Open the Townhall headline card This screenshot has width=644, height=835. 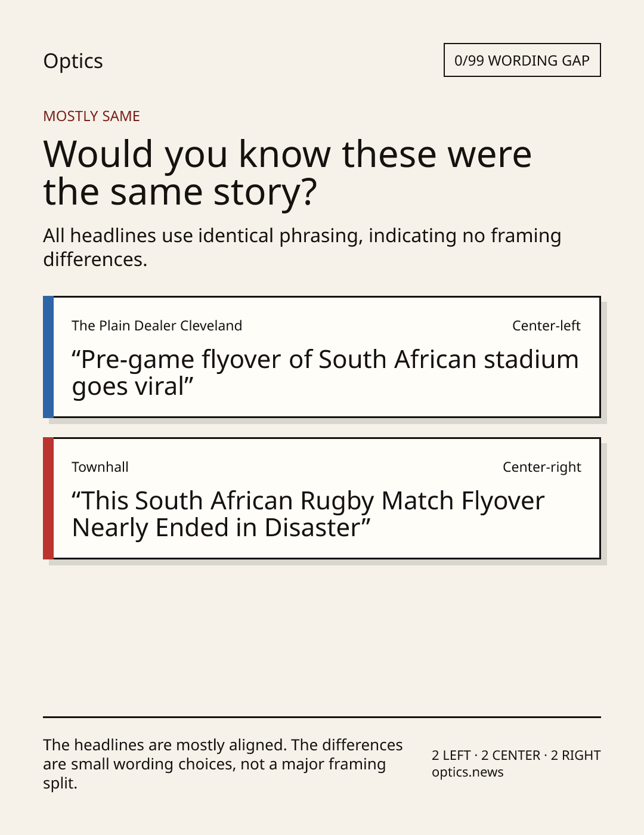(x=321, y=499)
